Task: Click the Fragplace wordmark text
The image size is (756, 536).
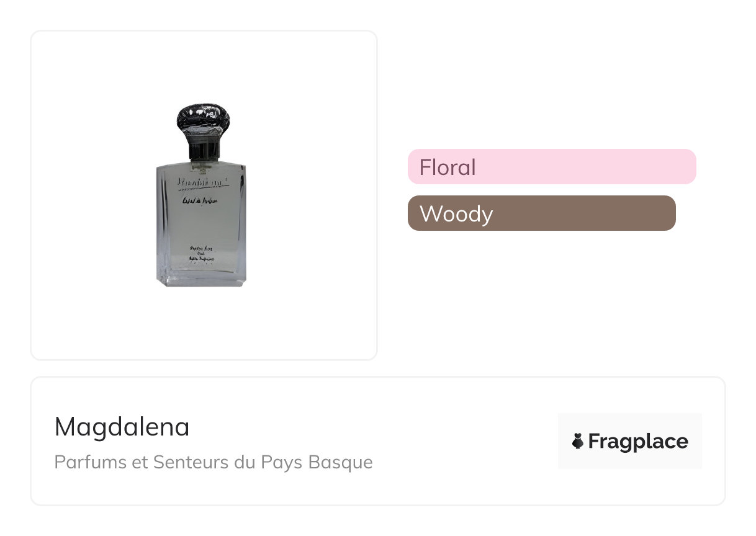Action: [637, 442]
